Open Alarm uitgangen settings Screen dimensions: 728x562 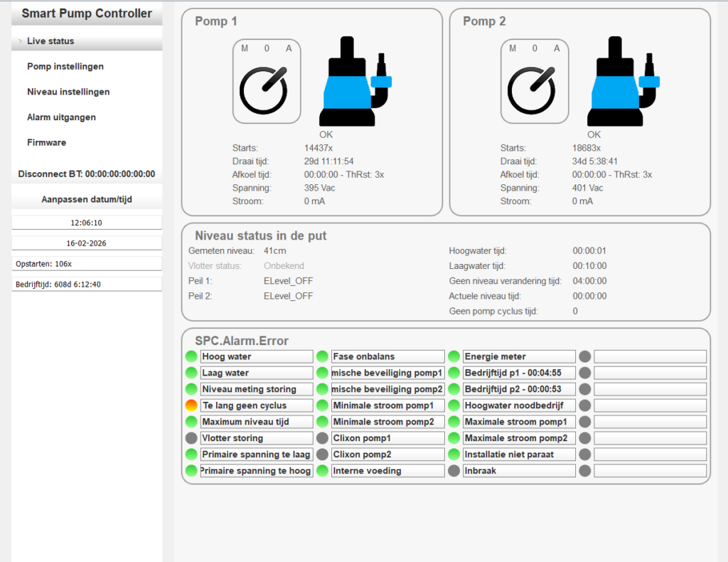pyautogui.click(x=61, y=117)
